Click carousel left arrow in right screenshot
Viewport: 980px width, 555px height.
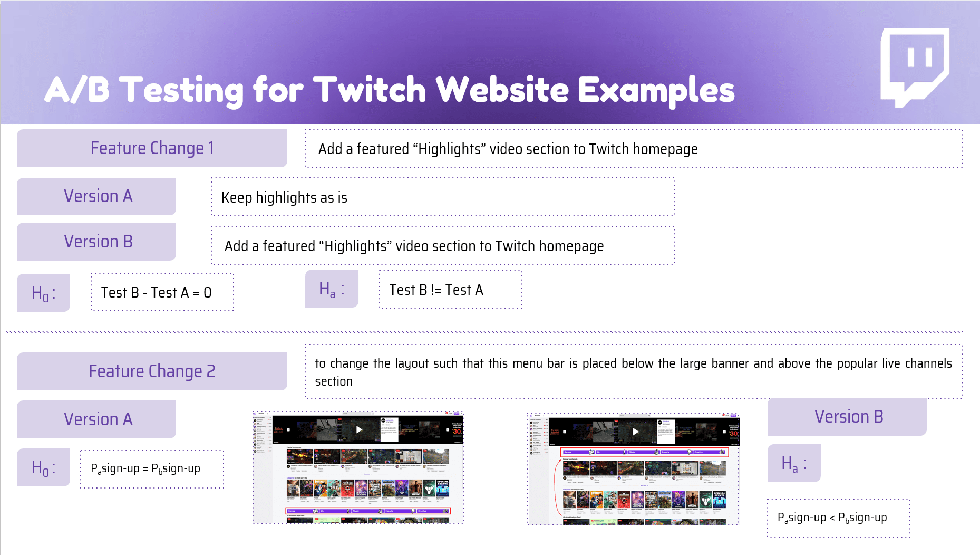coord(565,432)
